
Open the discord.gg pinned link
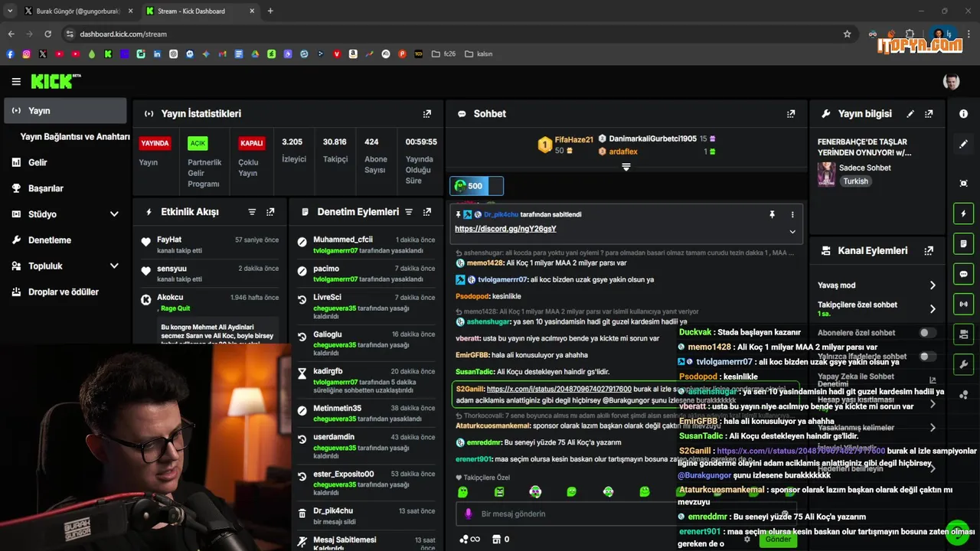505,229
